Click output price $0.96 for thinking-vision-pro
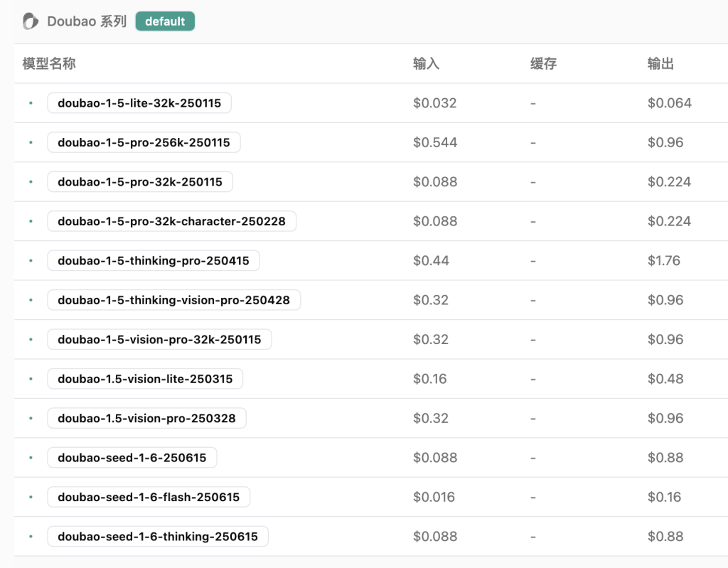The width and height of the screenshot is (728, 568). click(665, 300)
